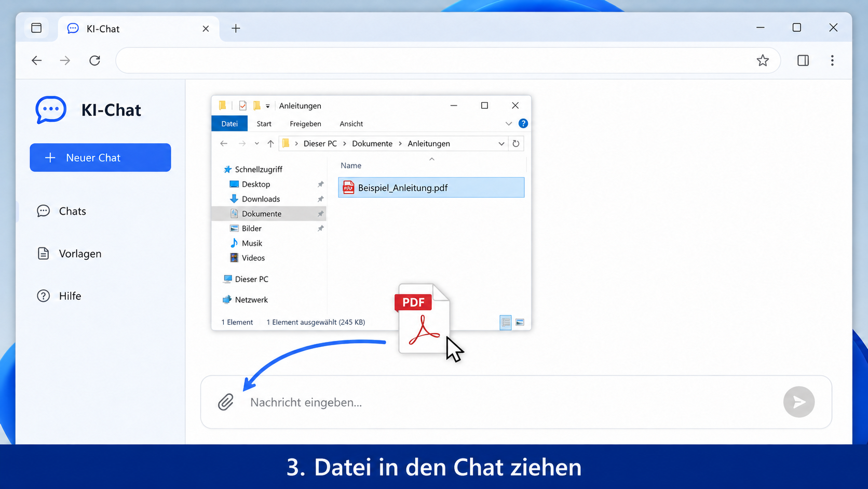Click the properties checkmark quick access icon
Viewport: 868px width, 489px height.
click(x=242, y=105)
